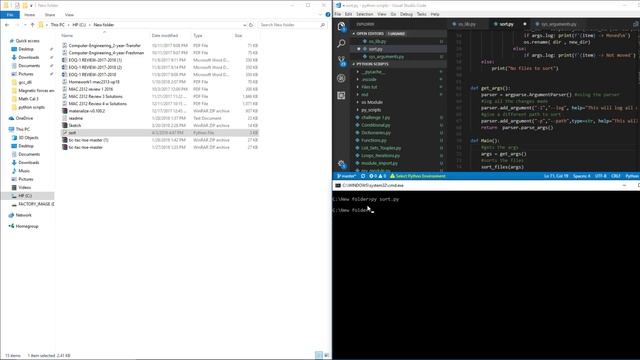Click the VS Code logo in title bar
The image size is (640, 360).
tap(338, 5)
